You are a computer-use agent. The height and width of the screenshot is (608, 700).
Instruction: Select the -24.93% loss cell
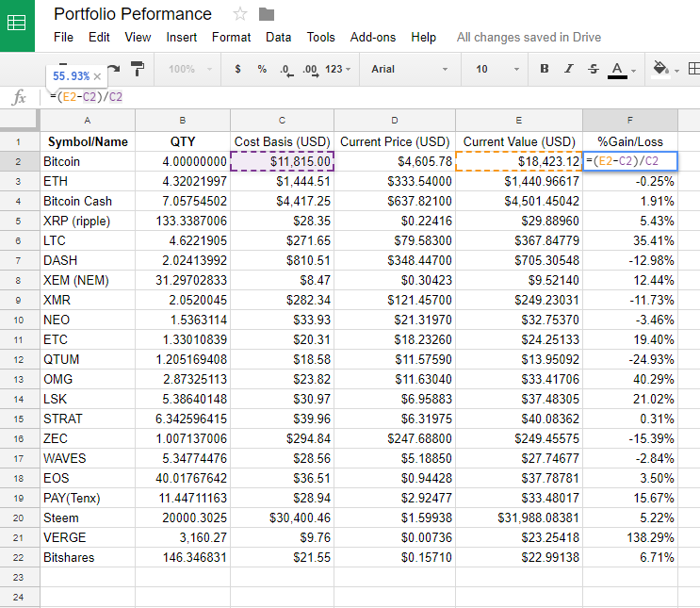pos(630,359)
